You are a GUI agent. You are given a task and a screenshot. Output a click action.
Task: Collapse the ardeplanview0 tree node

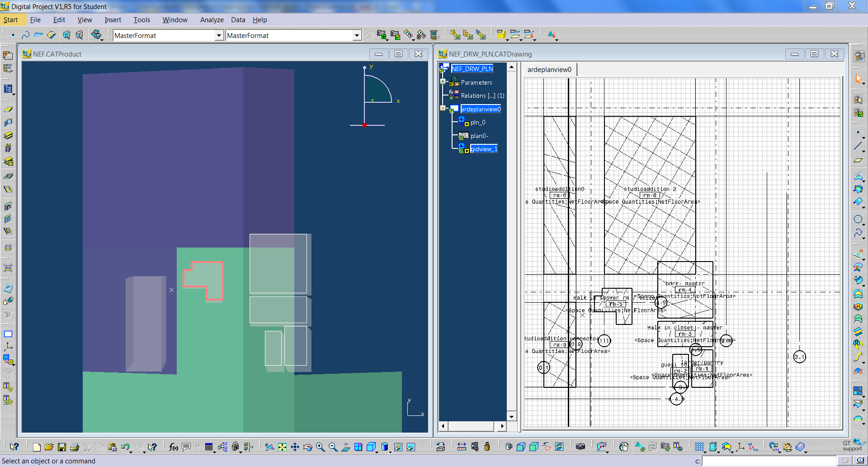tap(443, 109)
